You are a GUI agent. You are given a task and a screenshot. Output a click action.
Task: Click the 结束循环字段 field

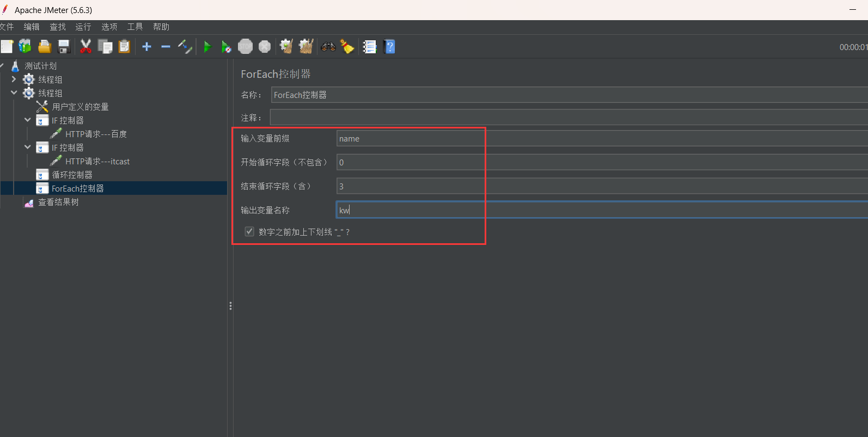tap(602, 186)
